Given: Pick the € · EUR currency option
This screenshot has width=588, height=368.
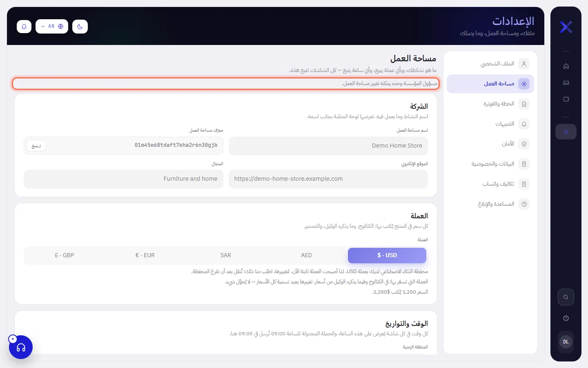Looking at the screenshot, I should point(145,256).
